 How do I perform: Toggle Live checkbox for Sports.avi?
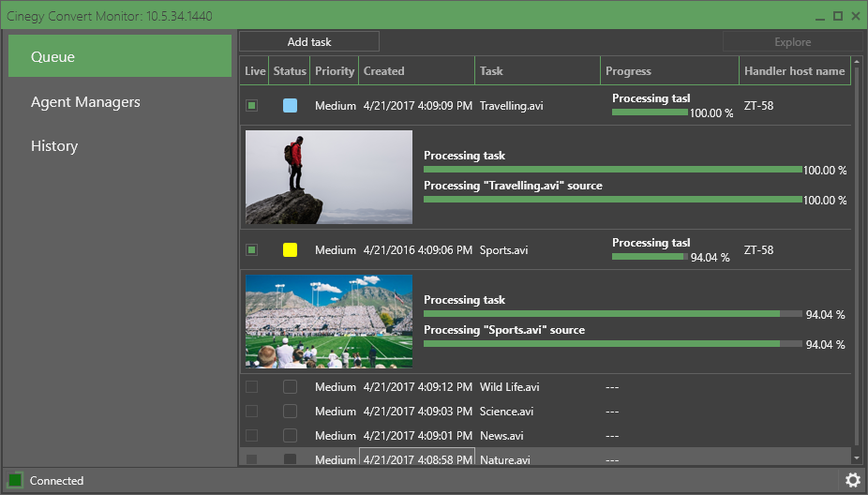point(252,249)
